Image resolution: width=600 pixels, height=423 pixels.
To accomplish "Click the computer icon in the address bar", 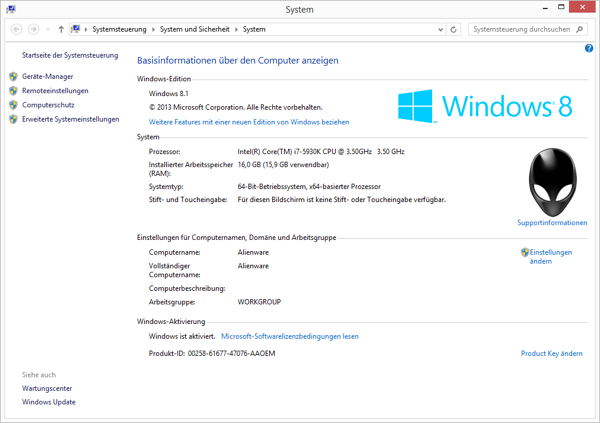I will coord(75,29).
